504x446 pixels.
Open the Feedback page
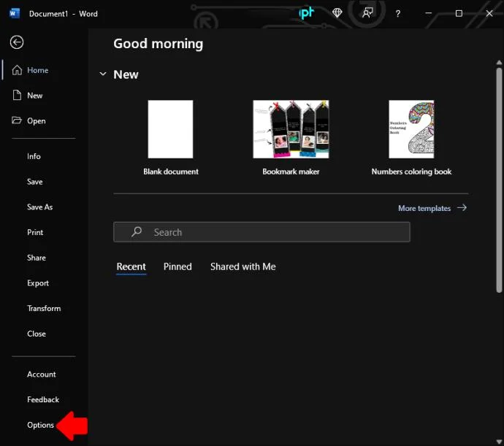point(43,400)
